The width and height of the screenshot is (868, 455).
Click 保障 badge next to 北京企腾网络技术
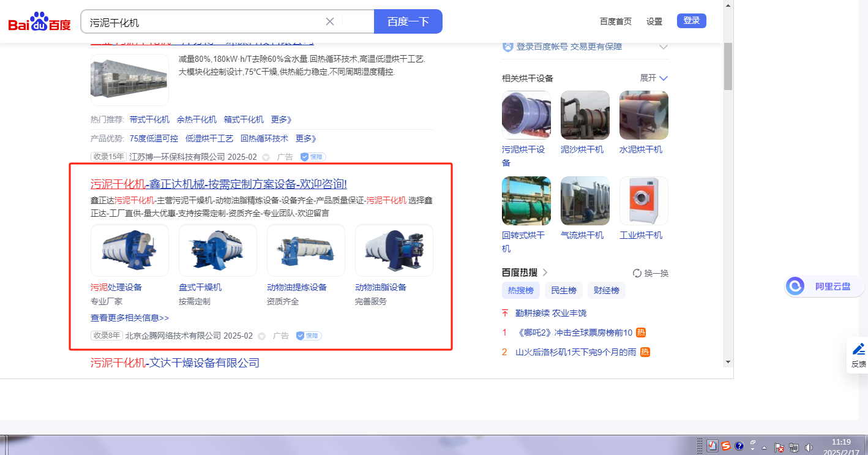click(x=309, y=336)
